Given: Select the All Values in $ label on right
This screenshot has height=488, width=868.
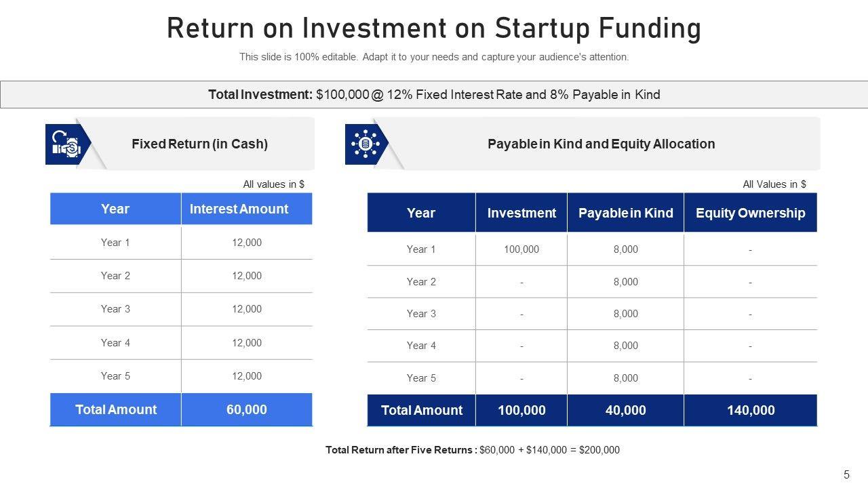Looking at the screenshot, I should pos(774,184).
